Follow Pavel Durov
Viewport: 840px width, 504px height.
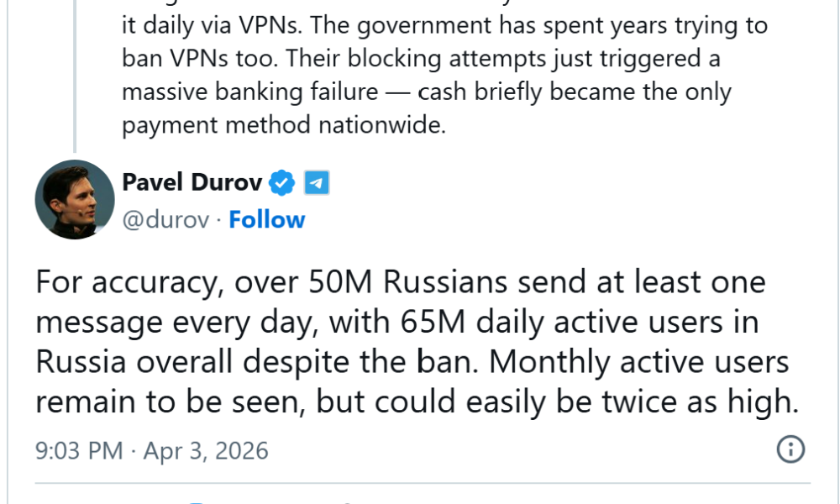(267, 220)
